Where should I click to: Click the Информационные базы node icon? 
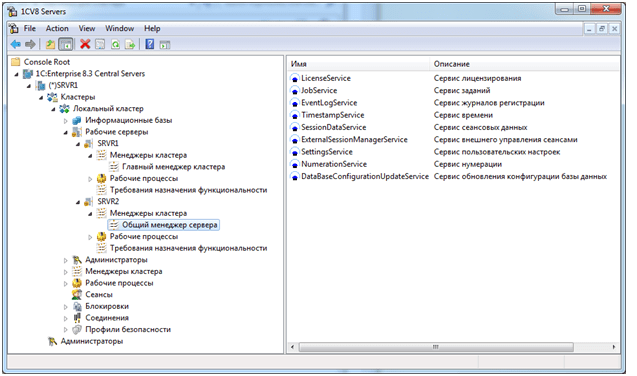(77, 120)
